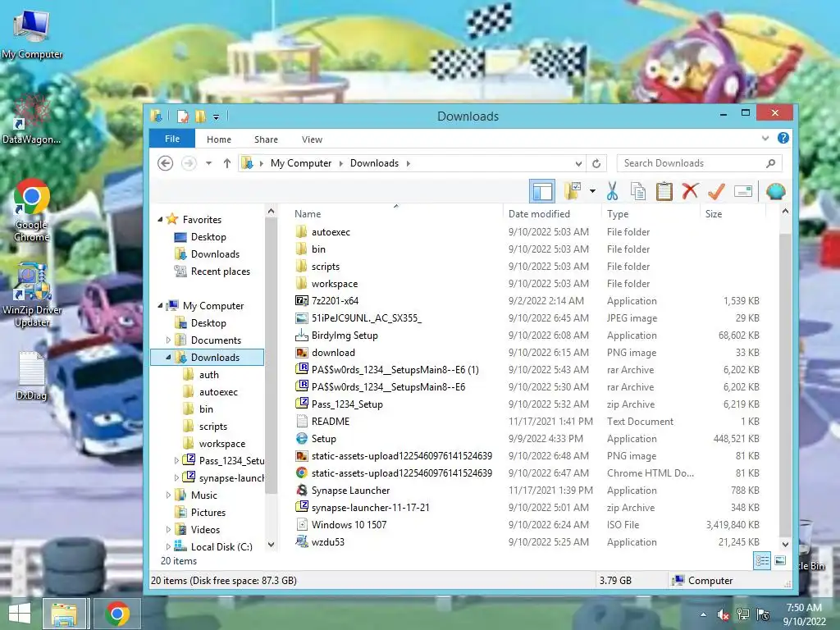Click the Search Downloads field
Viewport: 840px width, 630px height.
699,163
